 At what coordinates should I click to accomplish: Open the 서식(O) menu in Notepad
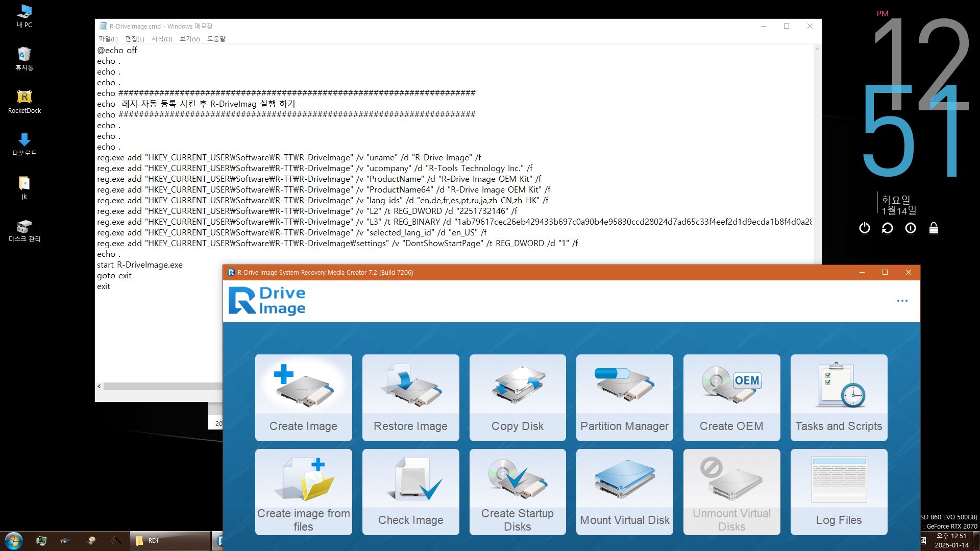click(162, 39)
